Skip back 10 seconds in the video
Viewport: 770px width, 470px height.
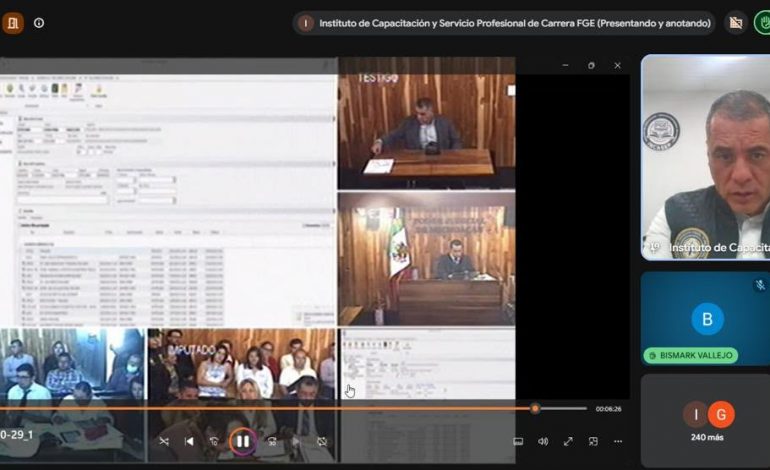214,442
